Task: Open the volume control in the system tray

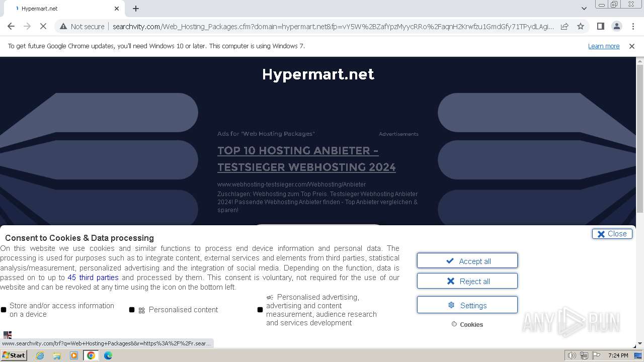Action: tap(572, 355)
